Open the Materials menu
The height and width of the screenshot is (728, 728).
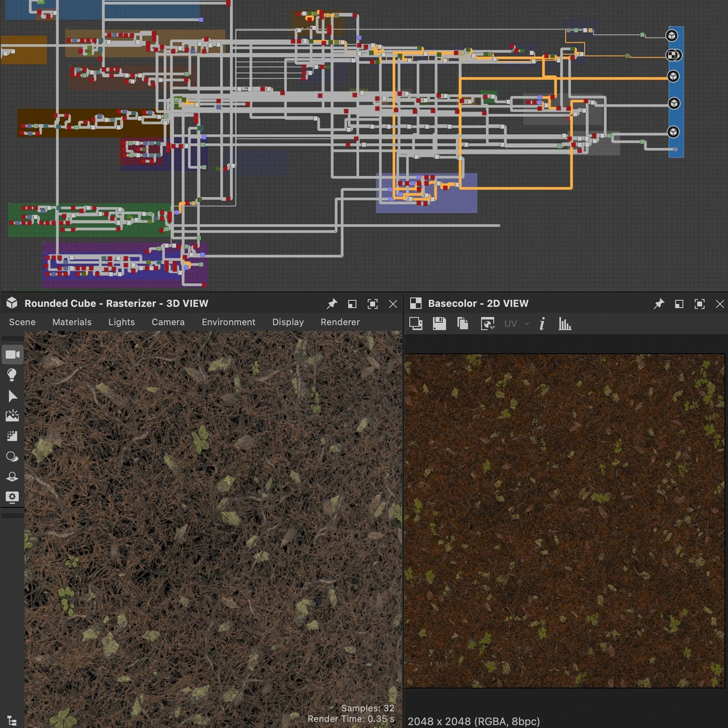point(72,322)
